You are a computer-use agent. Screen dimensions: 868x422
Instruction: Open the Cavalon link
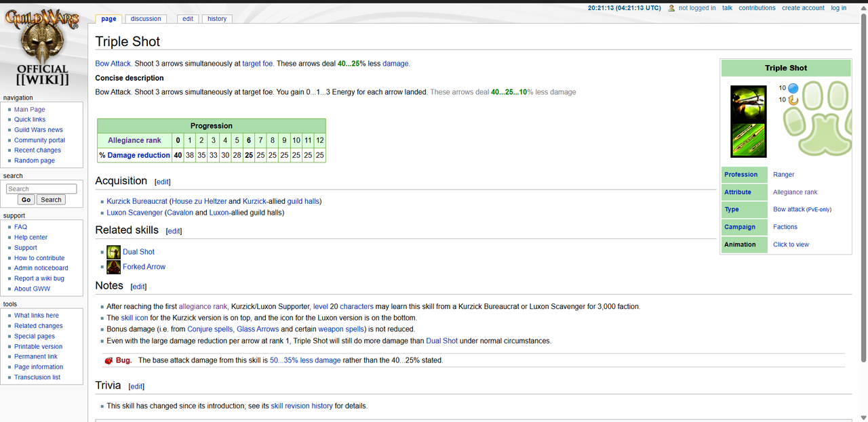click(180, 213)
